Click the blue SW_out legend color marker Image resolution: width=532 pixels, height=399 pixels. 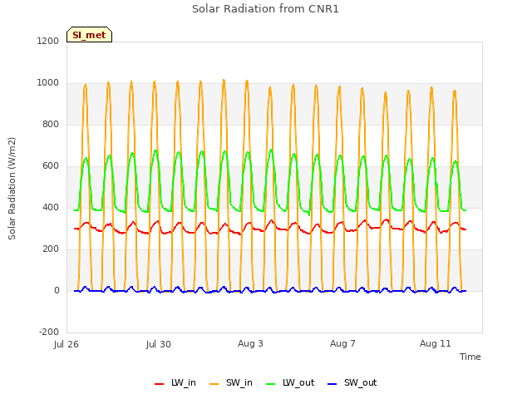pos(332,384)
